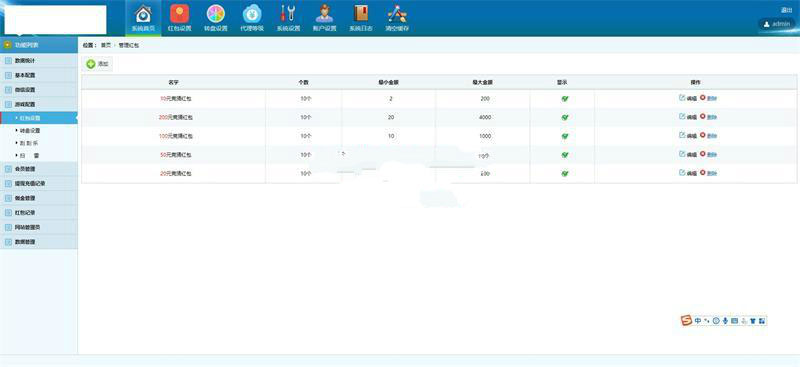Select the 100元 red packet name cell
This screenshot has width=800, height=367.
click(176, 136)
